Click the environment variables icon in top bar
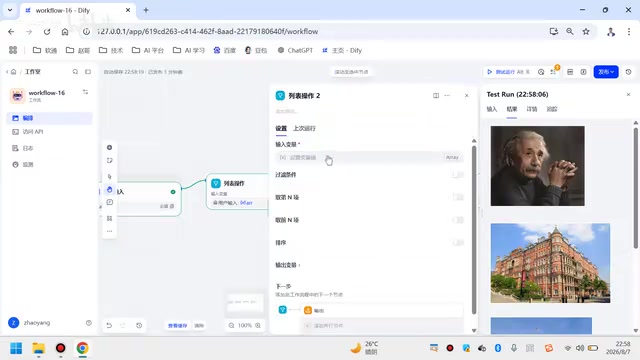The image size is (640, 360). [570, 72]
